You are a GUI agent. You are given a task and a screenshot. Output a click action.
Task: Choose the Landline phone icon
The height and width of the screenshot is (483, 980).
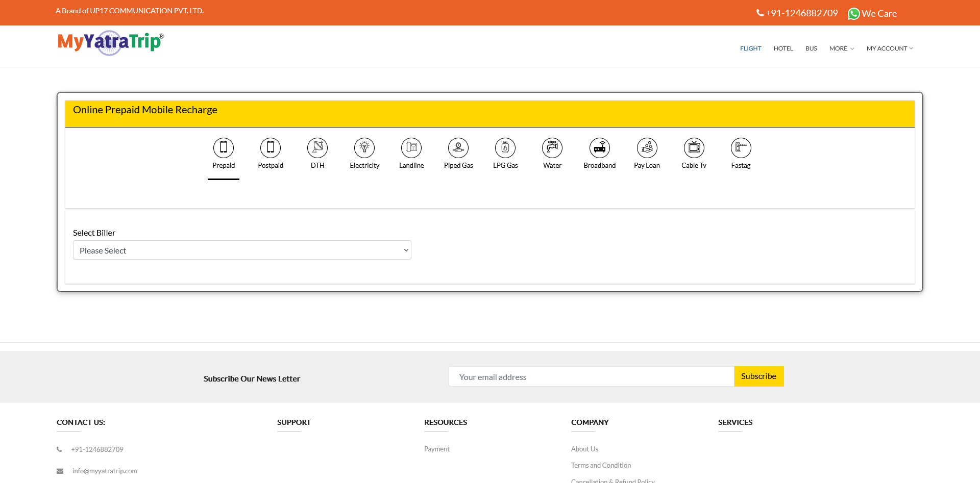[x=411, y=148]
